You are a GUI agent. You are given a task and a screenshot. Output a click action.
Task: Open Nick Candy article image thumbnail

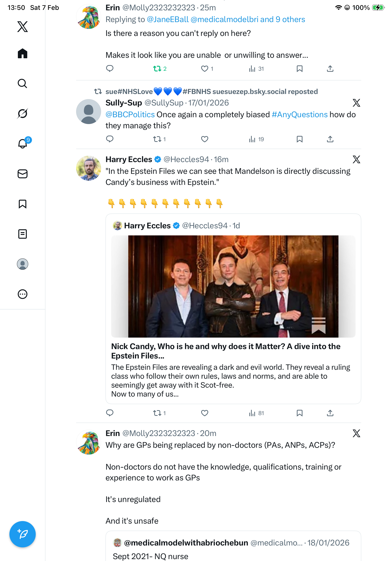(x=233, y=286)
